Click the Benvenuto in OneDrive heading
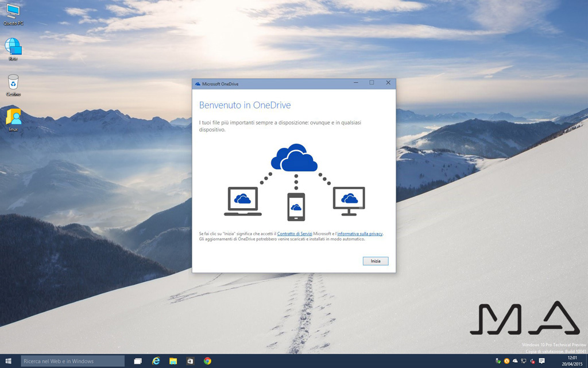Viewport: 588px width, 368px height. 245,105
